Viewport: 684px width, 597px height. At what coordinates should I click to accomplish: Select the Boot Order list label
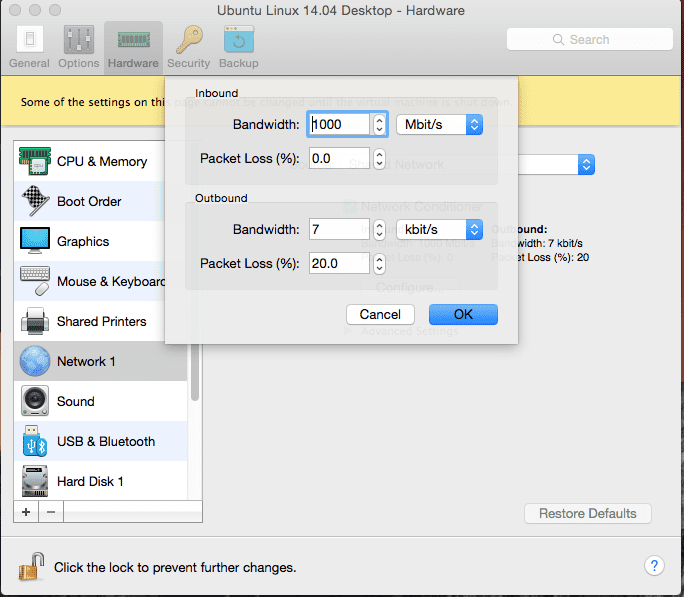point(89,201)
